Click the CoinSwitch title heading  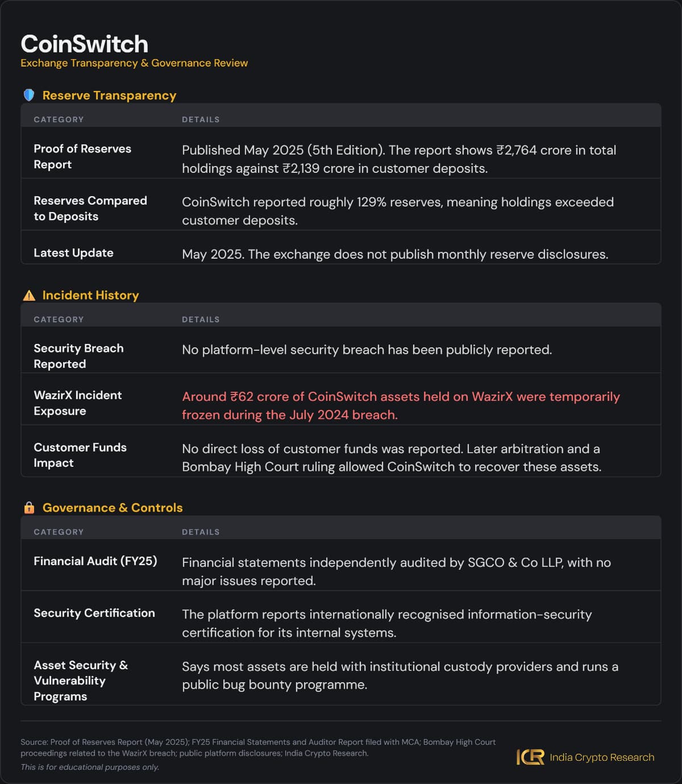click(x=84, y=44)
